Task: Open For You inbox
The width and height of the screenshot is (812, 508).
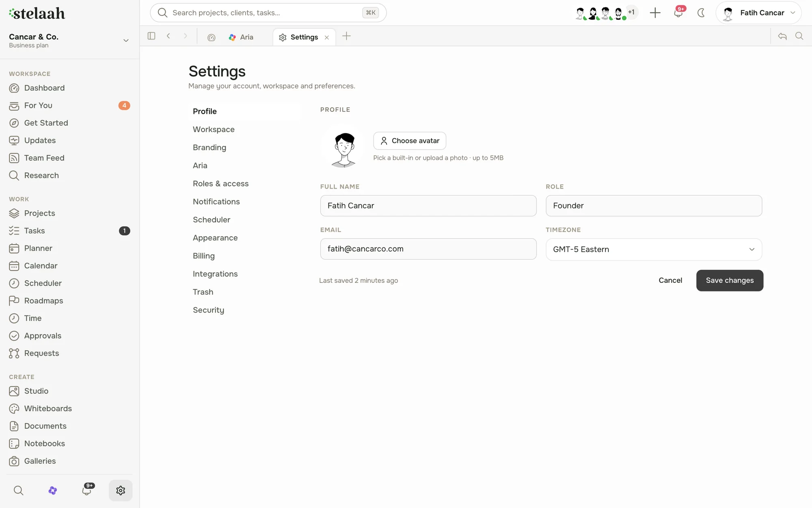Action: click(69, 105)
